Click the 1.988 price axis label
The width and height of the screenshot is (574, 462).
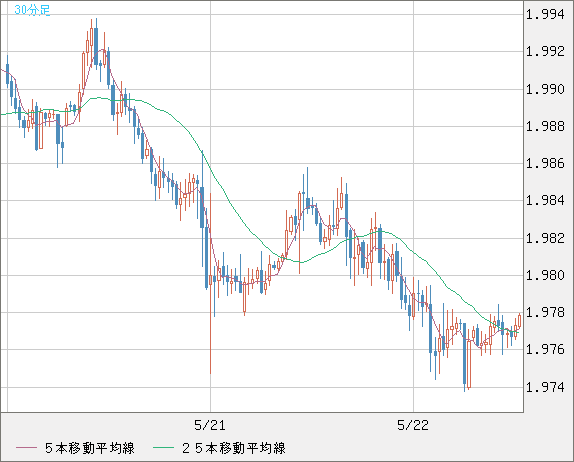pos(545,126)
